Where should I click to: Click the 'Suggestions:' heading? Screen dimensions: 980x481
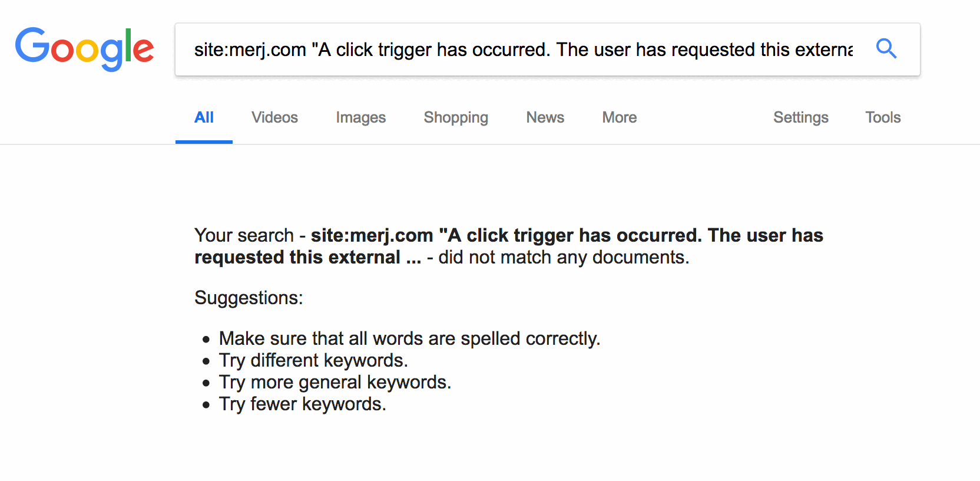coord(249,298)
